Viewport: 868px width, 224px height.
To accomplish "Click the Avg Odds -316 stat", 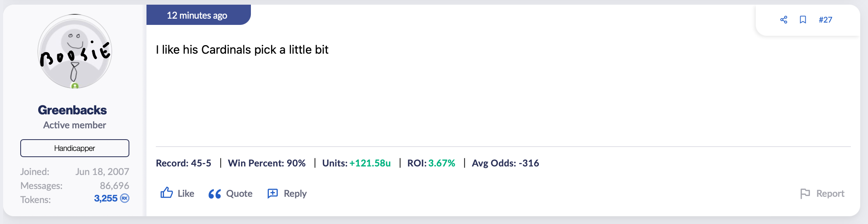I will [505, 163].
